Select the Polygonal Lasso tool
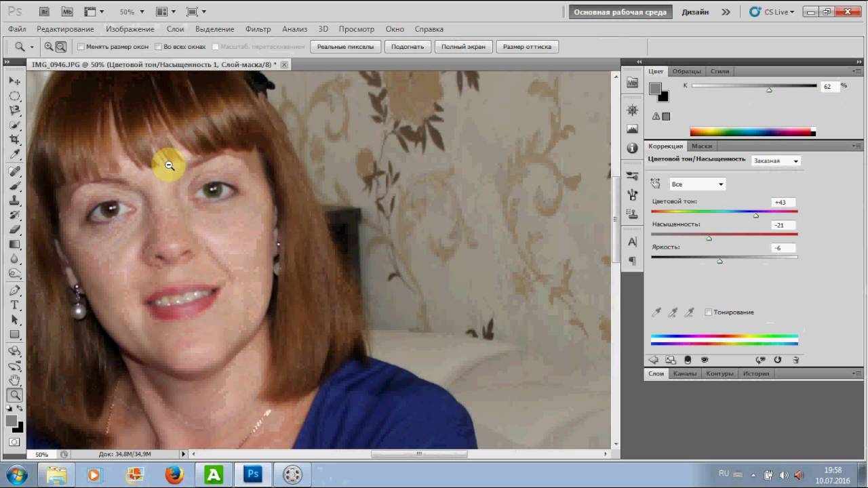Screen dimensions: 868x488 tap(14, 110)
